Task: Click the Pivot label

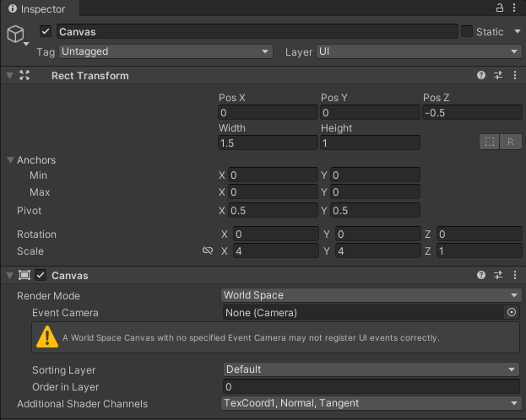Action: tap(30, 211)
